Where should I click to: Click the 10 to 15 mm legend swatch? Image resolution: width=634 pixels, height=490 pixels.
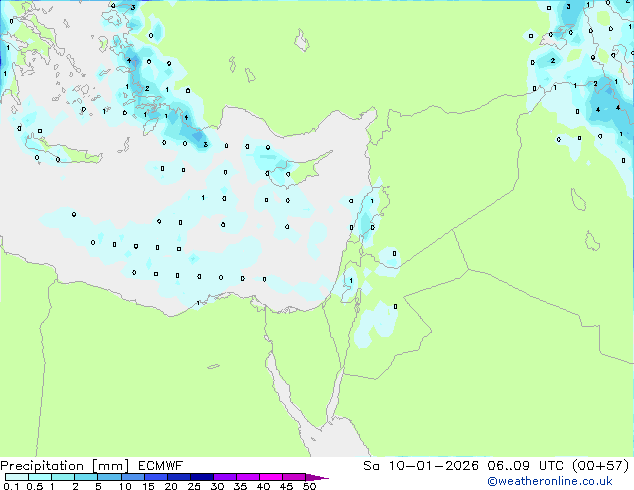(133, 477)
